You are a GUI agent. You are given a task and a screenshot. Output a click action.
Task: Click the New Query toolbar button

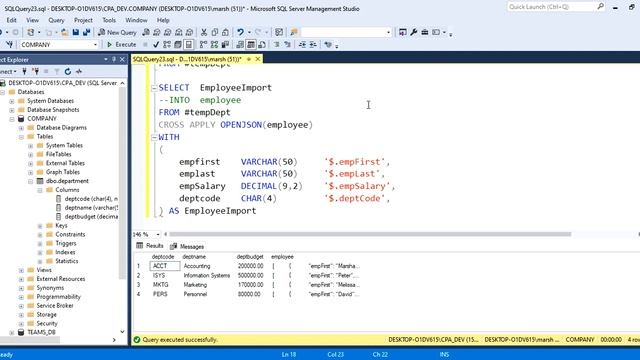click(x=118, y=32)
